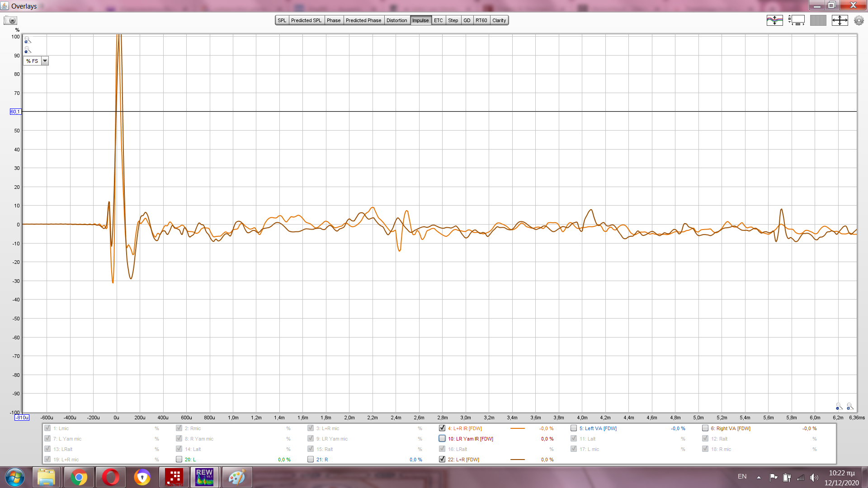This screenshot has width=868, height=488.
Task: Click the frequency axis gray bars icon
Action: 818,20
